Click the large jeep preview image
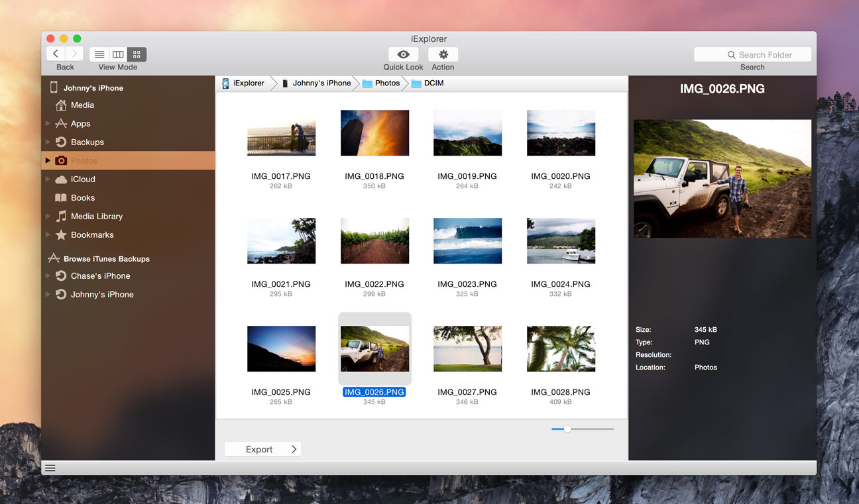 722,179
